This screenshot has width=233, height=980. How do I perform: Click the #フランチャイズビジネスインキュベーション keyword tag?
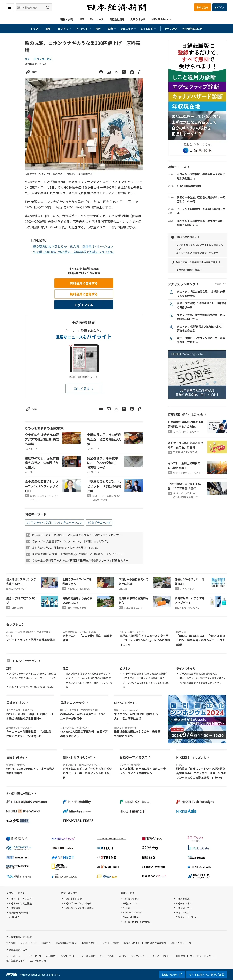click(54, 522)
